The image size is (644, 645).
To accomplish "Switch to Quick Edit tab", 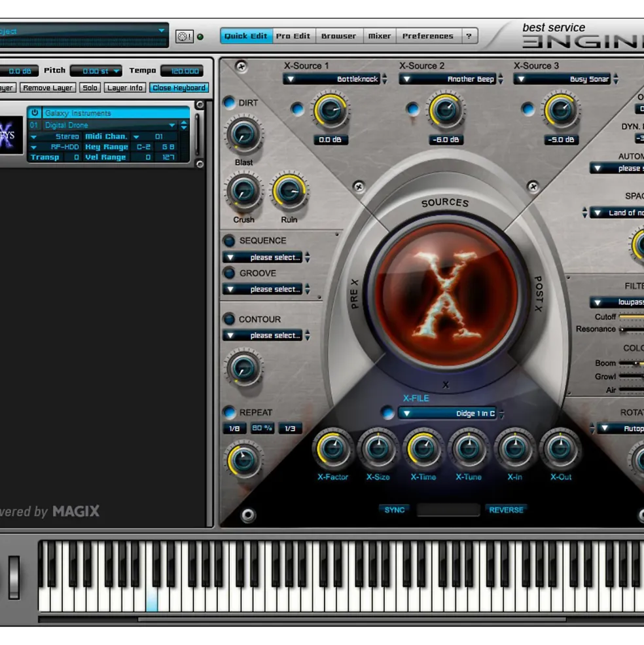I will pyautogui.click(x=246, y=36).
